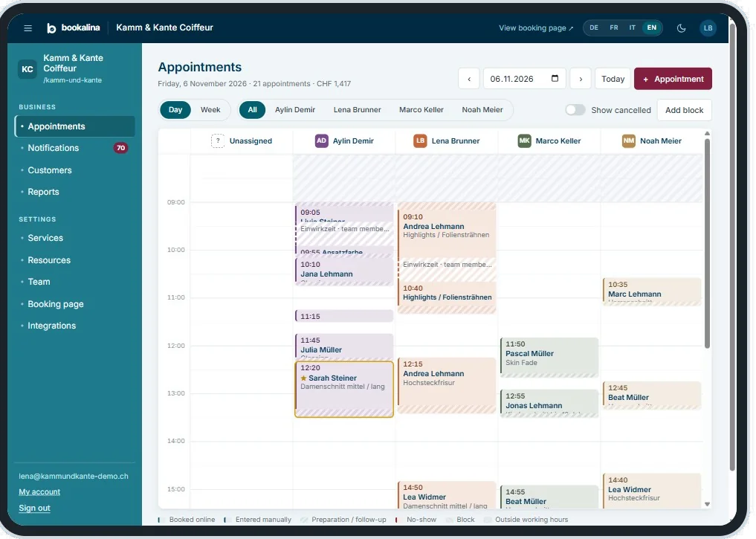
Task: Filter appointments by Noah Meier
Action: (482, 110)
